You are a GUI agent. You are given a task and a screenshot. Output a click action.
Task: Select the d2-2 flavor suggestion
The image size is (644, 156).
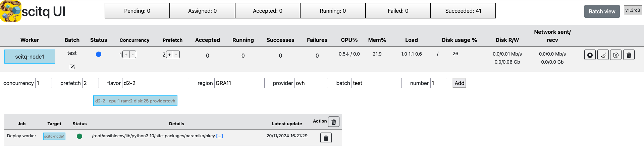pyautogui.click(x=135, y=101)
